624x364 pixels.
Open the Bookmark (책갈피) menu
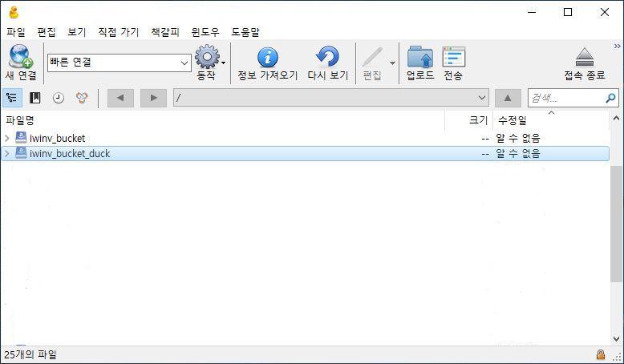click(x=165, y=32)
